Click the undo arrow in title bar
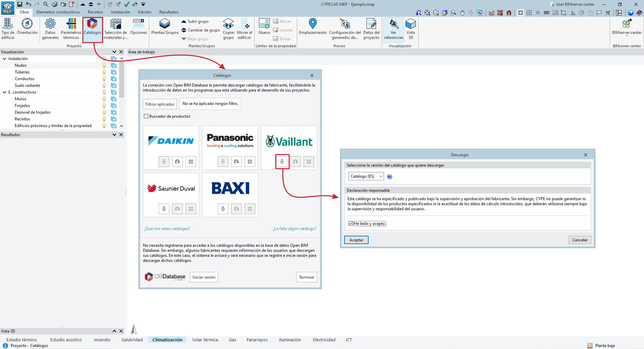 pos(29,4)
